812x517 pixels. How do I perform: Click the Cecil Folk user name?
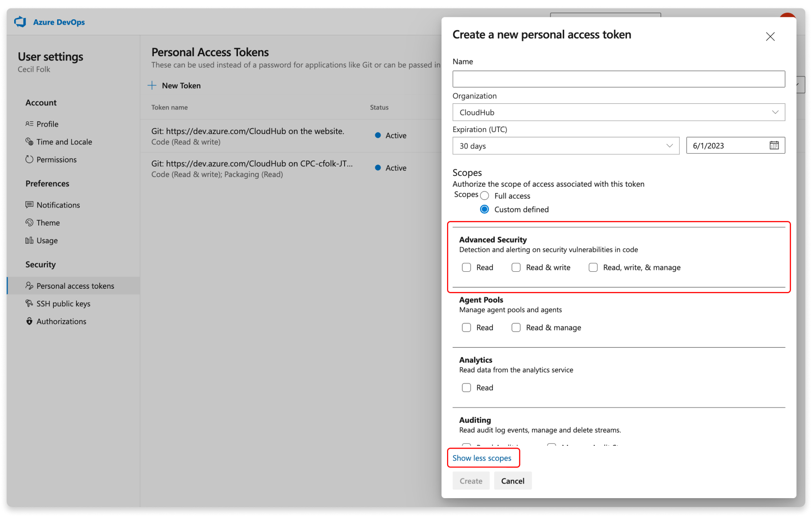tap(34, 69)
